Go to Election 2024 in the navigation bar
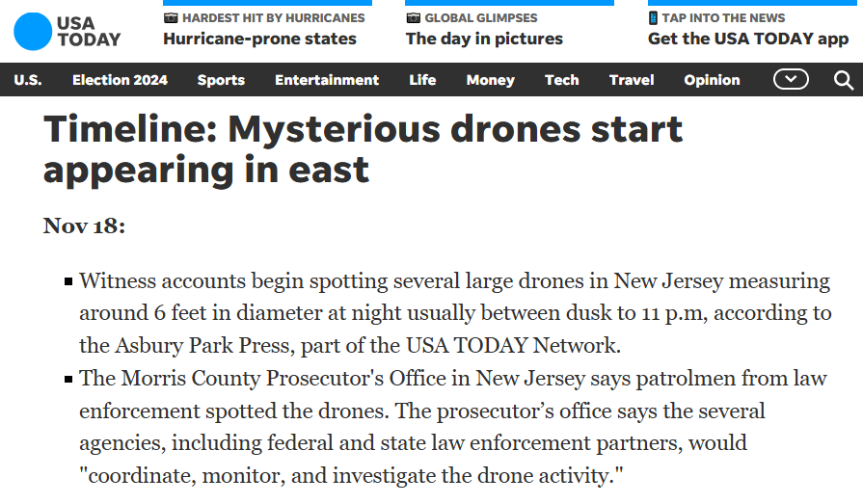 coord(120,80)
